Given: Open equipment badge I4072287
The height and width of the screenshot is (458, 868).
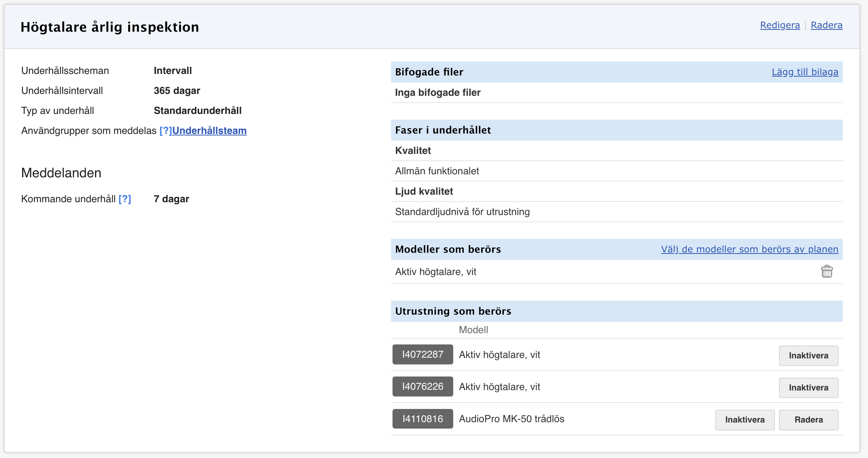Looking at the screenshot, I should click(x=422, y=354).
